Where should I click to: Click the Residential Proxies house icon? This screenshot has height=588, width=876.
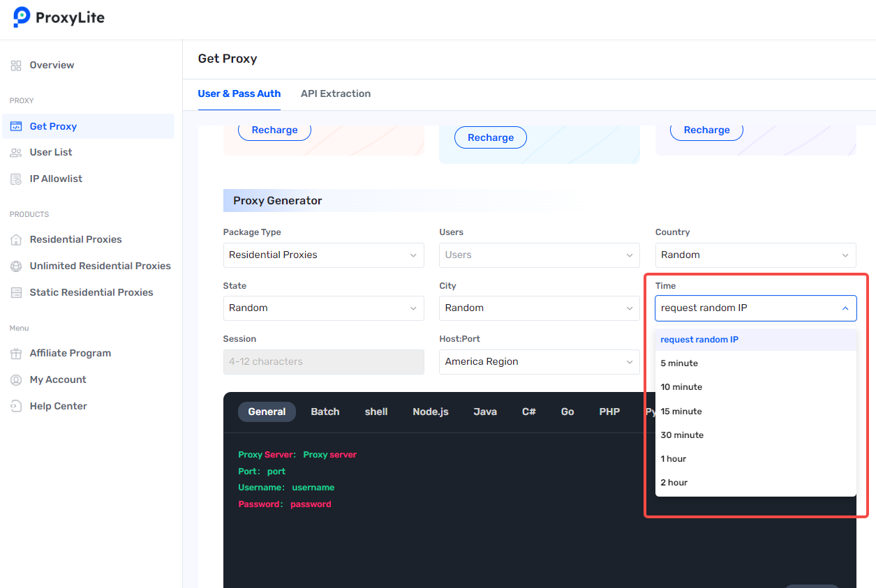coord(16,240)
